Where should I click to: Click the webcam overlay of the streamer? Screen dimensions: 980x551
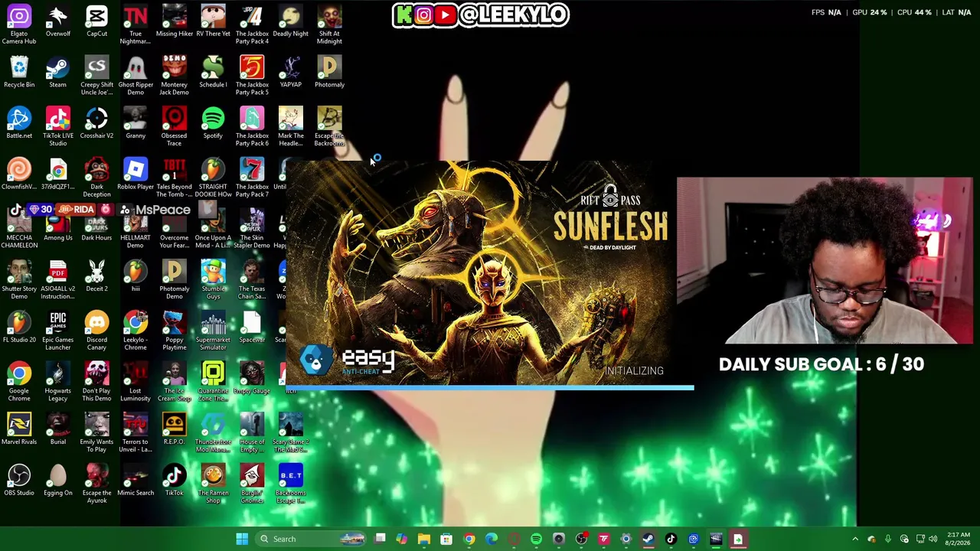(x=824, y=261)
